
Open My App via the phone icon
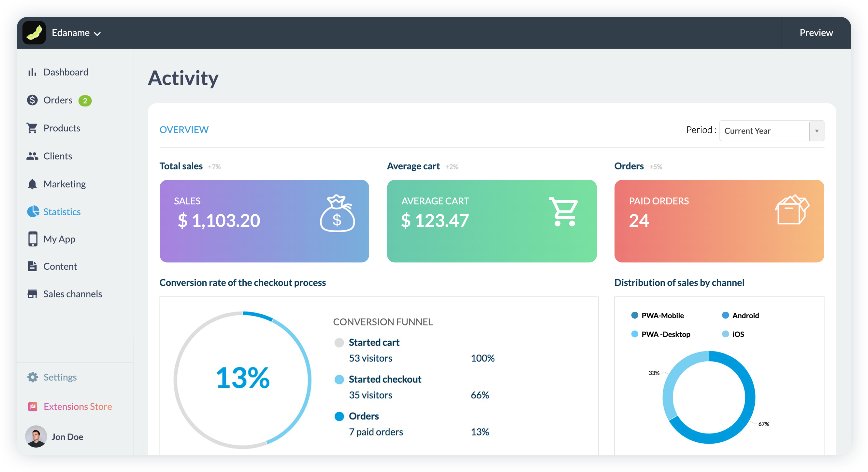point(32,239)
